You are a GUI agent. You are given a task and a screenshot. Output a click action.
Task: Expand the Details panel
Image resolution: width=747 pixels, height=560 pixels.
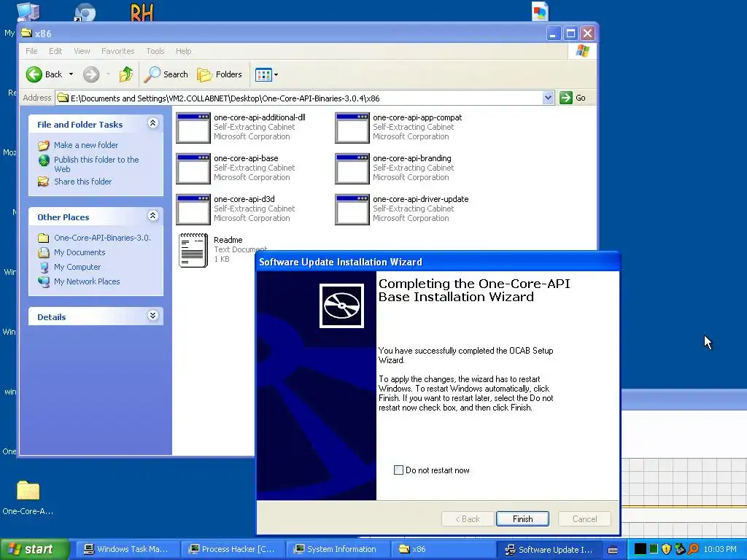[152, 316]
